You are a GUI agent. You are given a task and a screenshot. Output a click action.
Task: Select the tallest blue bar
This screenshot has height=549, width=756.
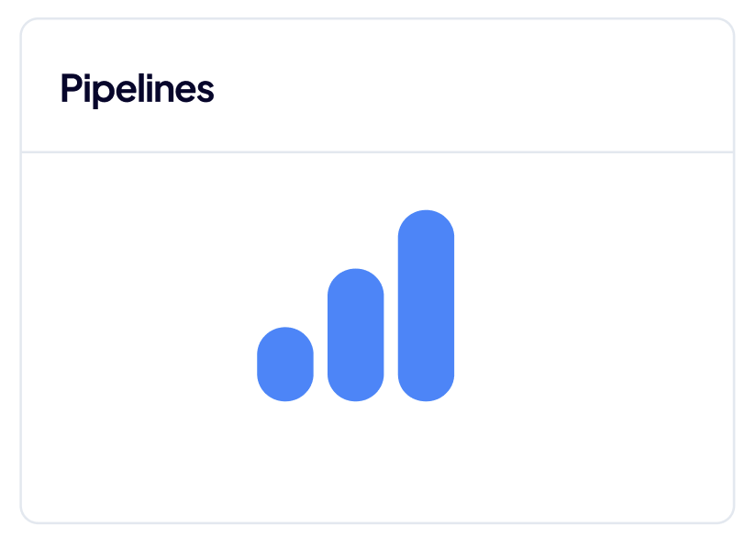(x=426, y=306)
